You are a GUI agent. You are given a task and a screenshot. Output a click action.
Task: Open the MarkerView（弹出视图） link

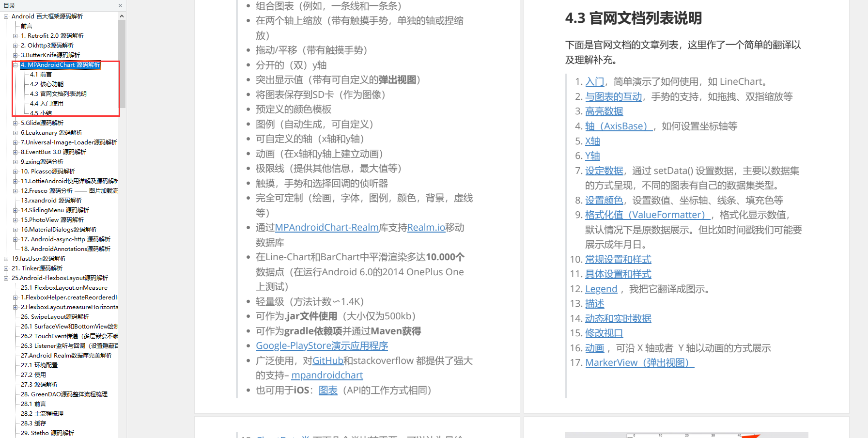pos(640,363)
